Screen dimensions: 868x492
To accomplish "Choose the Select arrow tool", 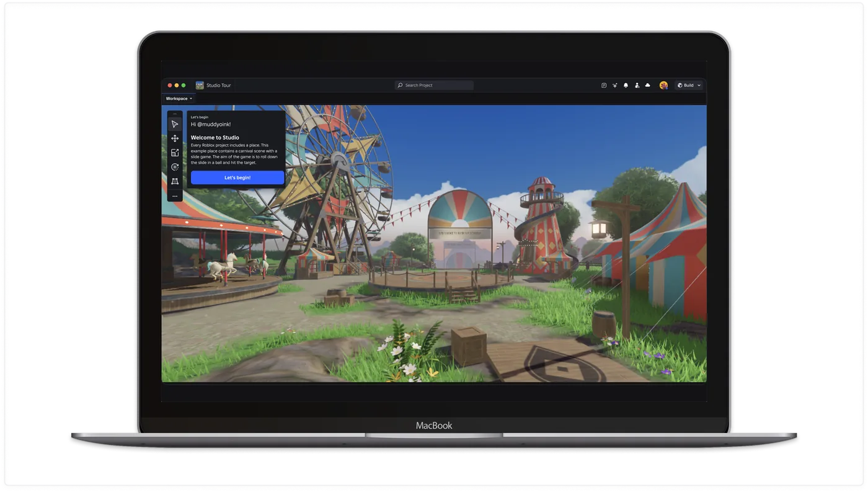I will (x=175, y=124).
